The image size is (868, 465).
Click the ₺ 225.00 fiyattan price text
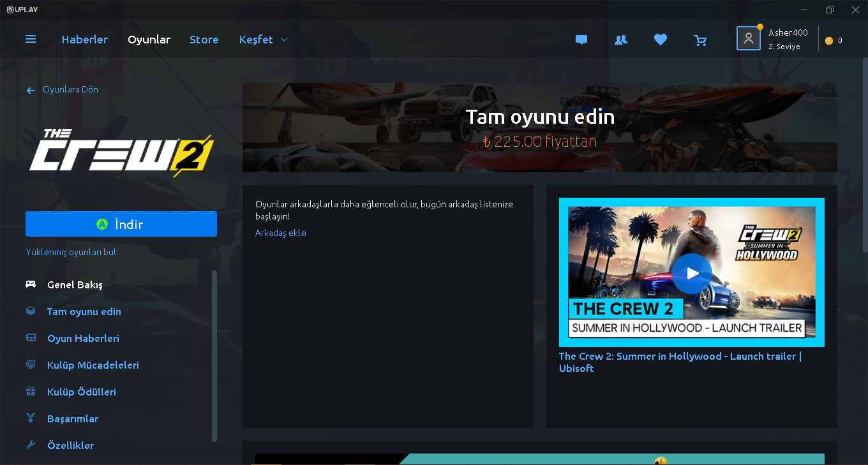tap(540, 141)
